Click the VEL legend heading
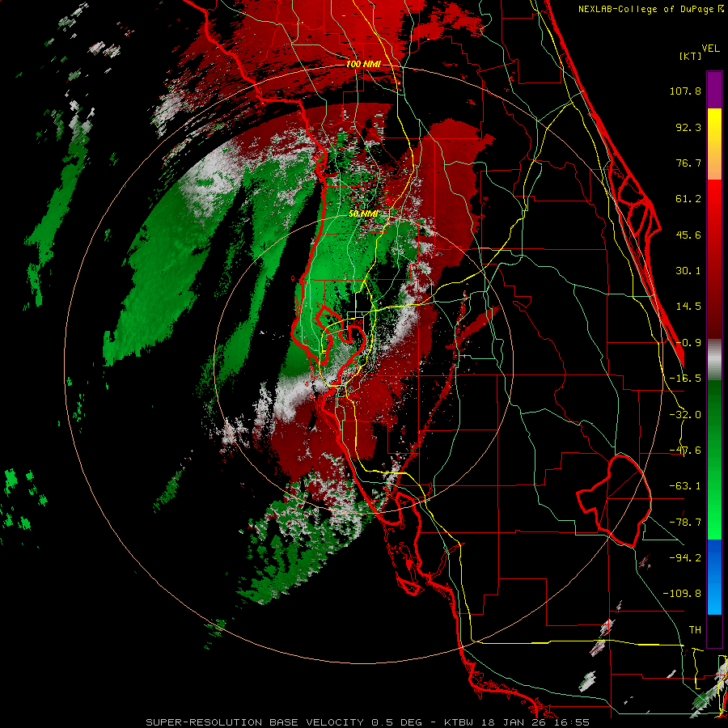The width and height of the screenshot is (728, 728). (710, 48)
